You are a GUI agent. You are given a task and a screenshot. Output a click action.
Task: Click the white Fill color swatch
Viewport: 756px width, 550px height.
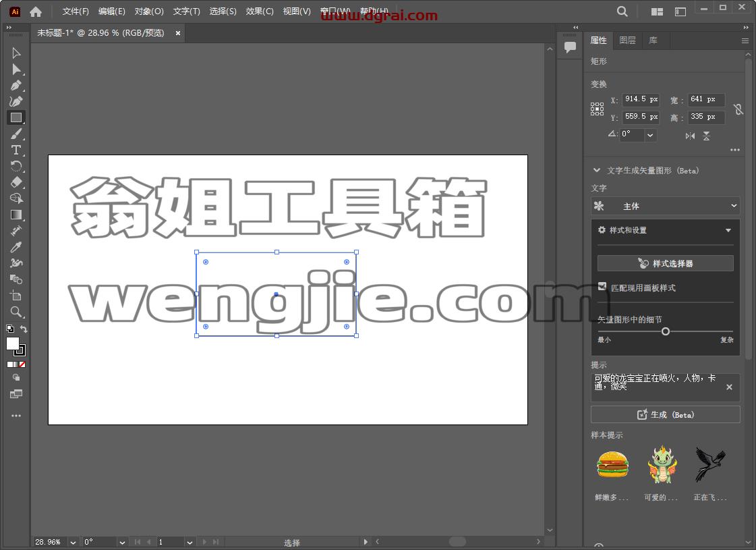click(x=12, y=343)
